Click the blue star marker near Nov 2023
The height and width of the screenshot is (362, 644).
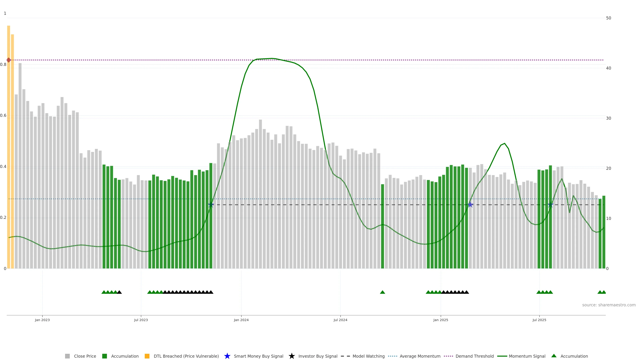(211, 205)
